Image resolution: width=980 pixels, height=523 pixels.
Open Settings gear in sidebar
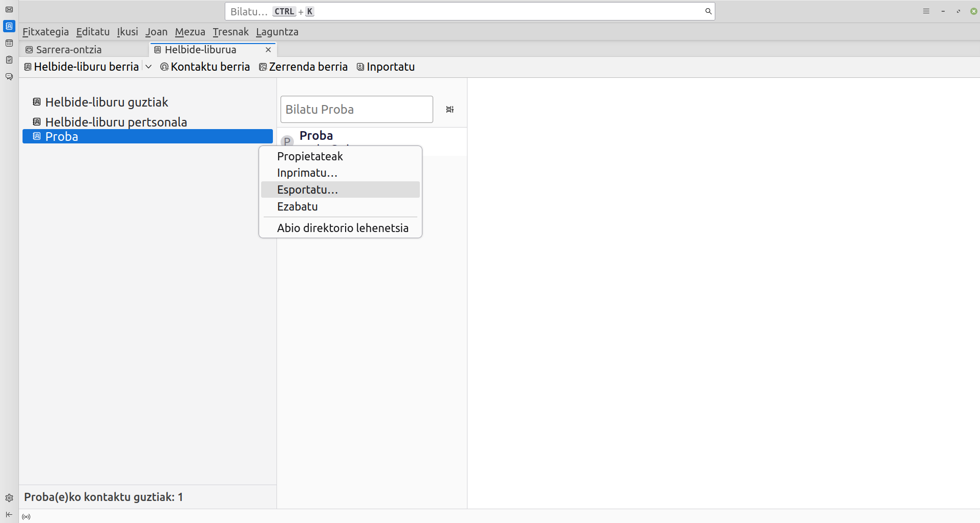(9, 498)
